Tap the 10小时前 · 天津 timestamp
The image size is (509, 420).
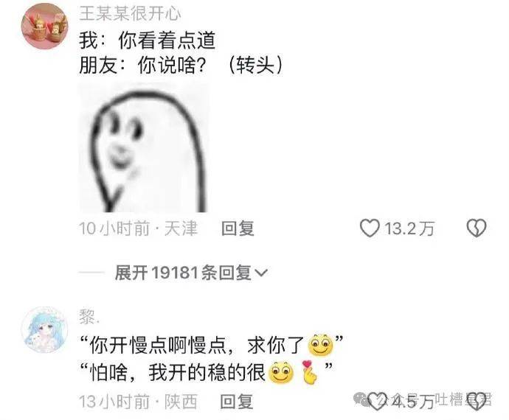pos(138,228)
